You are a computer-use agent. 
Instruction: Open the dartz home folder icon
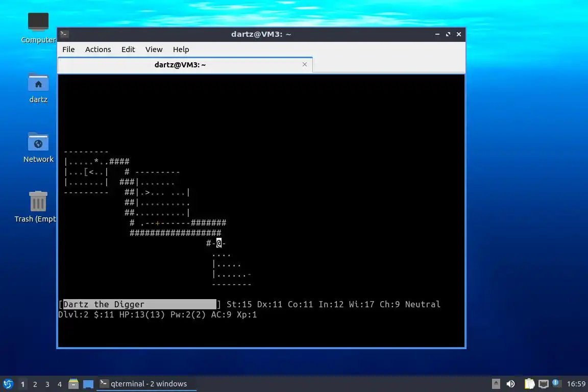[38, 88]
